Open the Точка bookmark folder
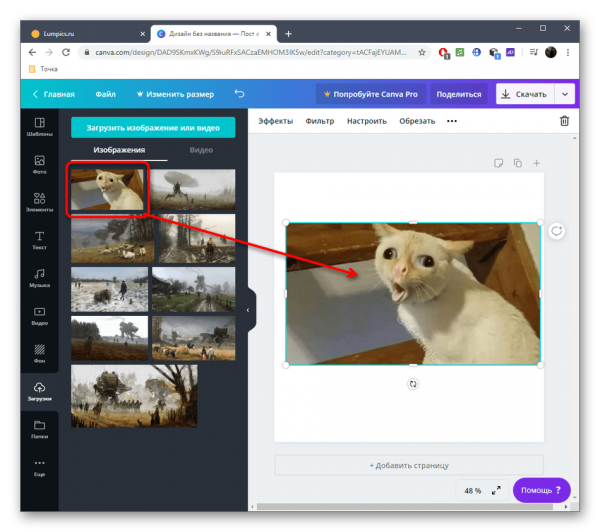The height and width of the screenshot is (532, 600). coord(44,69)
